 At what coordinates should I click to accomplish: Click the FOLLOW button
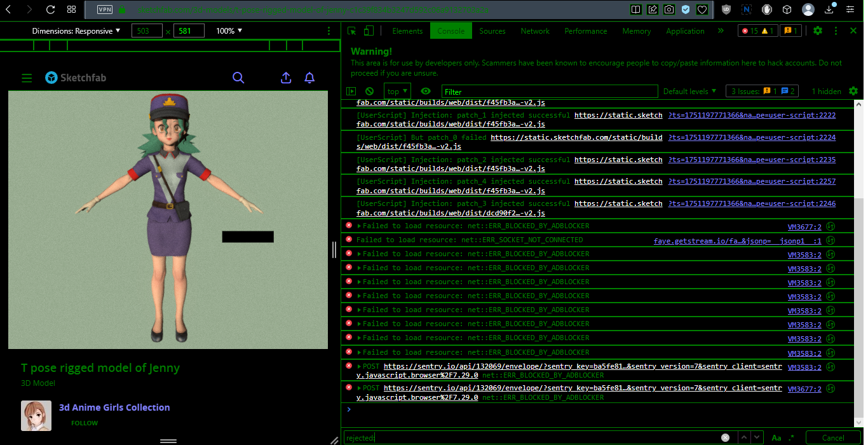pyautogui.click(x=85, y=423)
